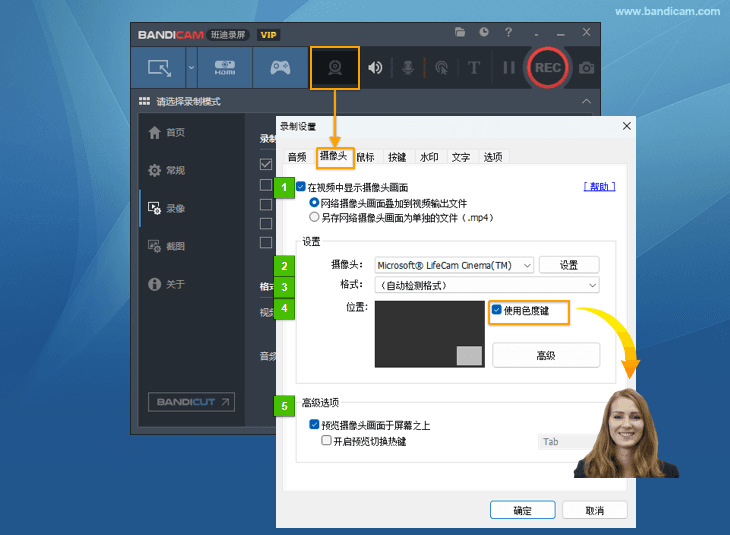Open 录像 section in the sidebar
This screenshot has width=730, height=535.
pos(167,208)
